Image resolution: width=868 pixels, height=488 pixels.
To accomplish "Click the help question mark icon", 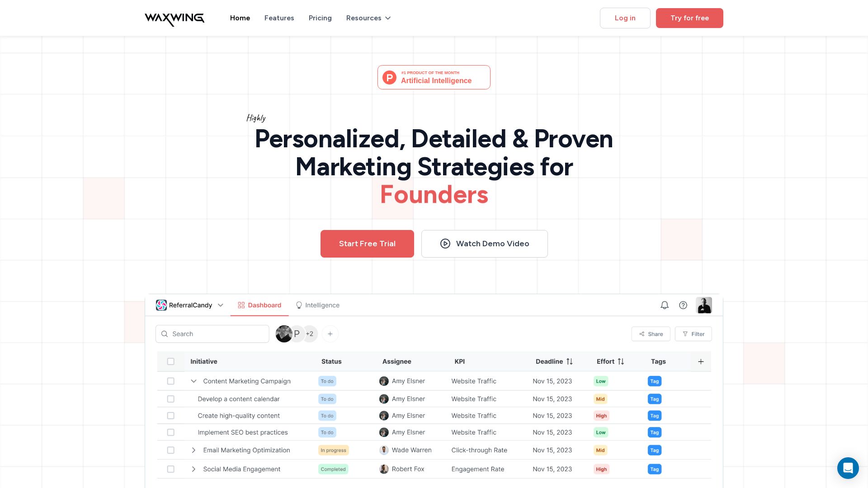I will point(683,305).
